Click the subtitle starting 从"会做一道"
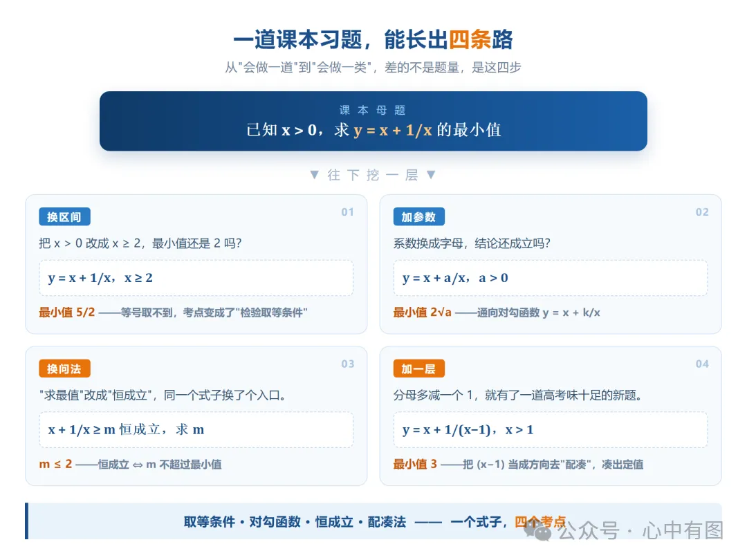Viewport: 747px width, 560px height. (373, 67)
